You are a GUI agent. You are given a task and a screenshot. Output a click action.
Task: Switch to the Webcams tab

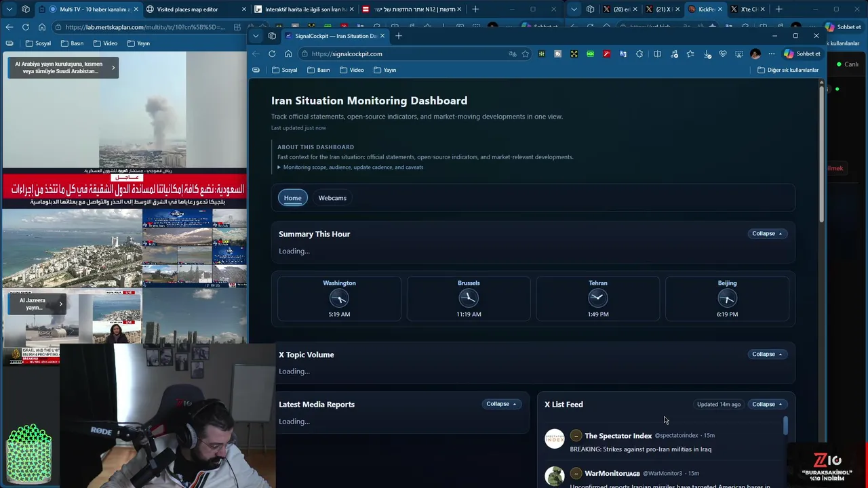pos(332,198)
